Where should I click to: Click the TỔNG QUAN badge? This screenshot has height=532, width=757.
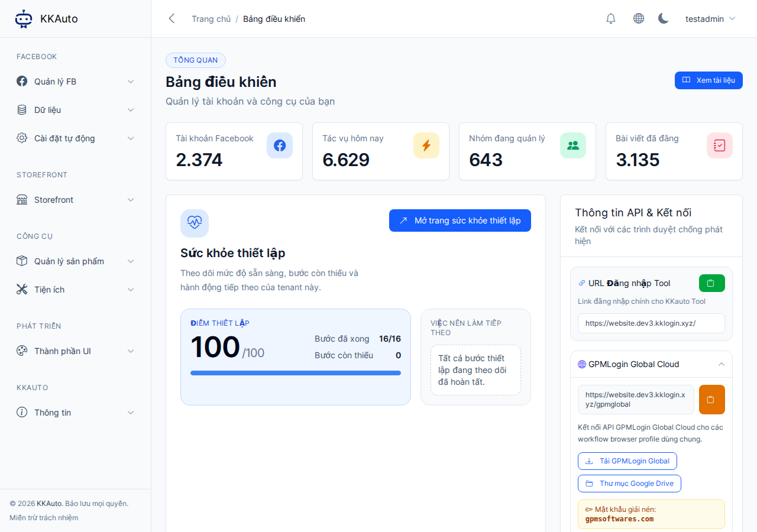(x=196, y=60)
